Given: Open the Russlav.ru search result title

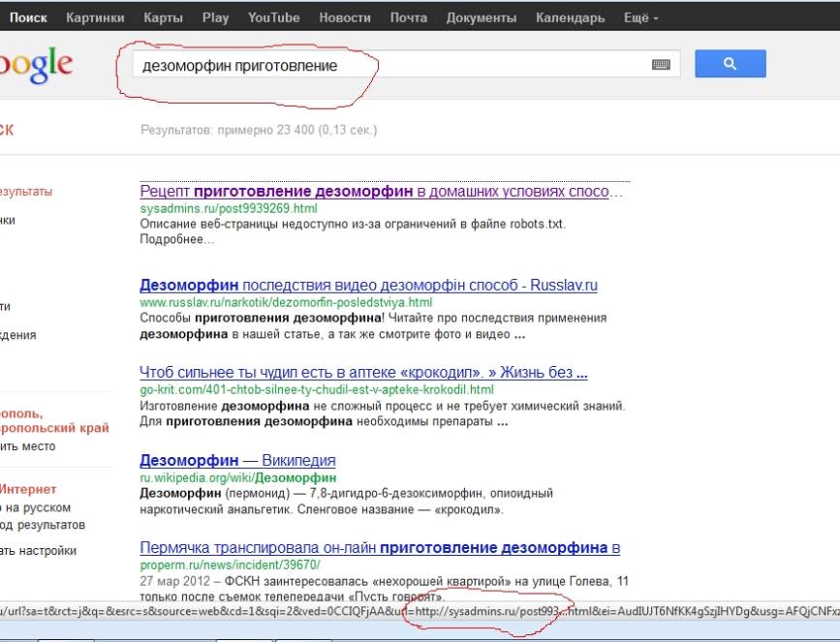Looking at the screenshot, I should click(368, 285).
